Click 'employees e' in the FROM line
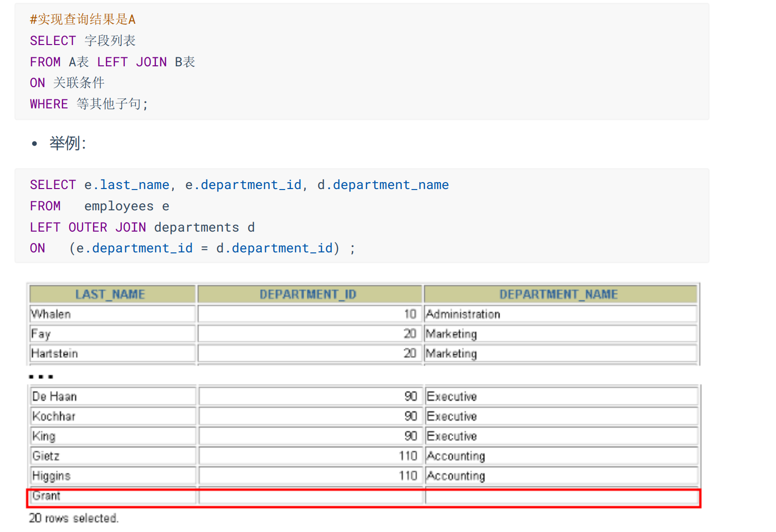This screenshot has width=776, height=532. tap(127, 206)
